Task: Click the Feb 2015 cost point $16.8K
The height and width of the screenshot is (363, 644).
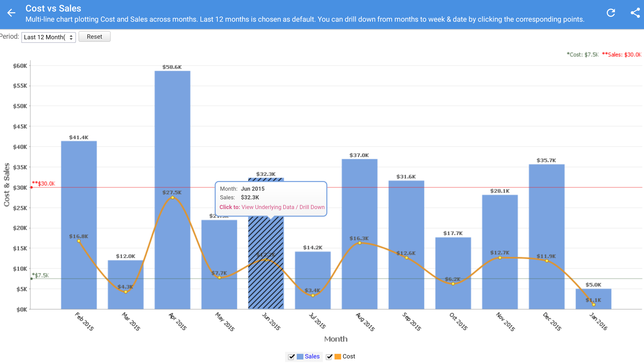Action: pyautogui.click(x=79, y=241)
